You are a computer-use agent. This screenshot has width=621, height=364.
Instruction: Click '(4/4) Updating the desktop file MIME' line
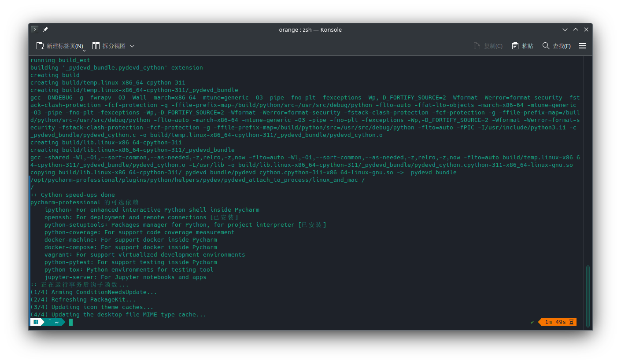tap(118, 315)
